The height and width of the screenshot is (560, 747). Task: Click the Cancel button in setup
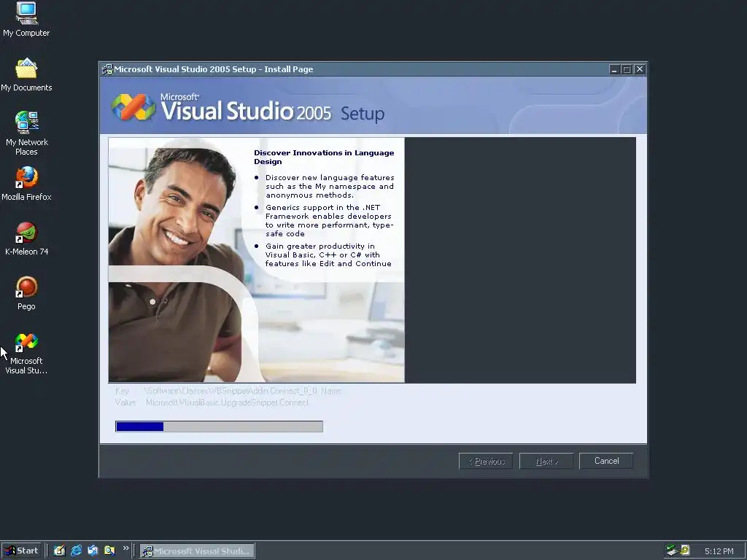[606, 461]
